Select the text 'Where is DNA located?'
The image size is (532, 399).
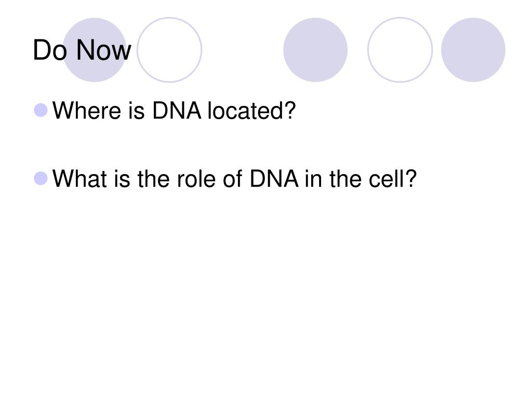[174, 111]
